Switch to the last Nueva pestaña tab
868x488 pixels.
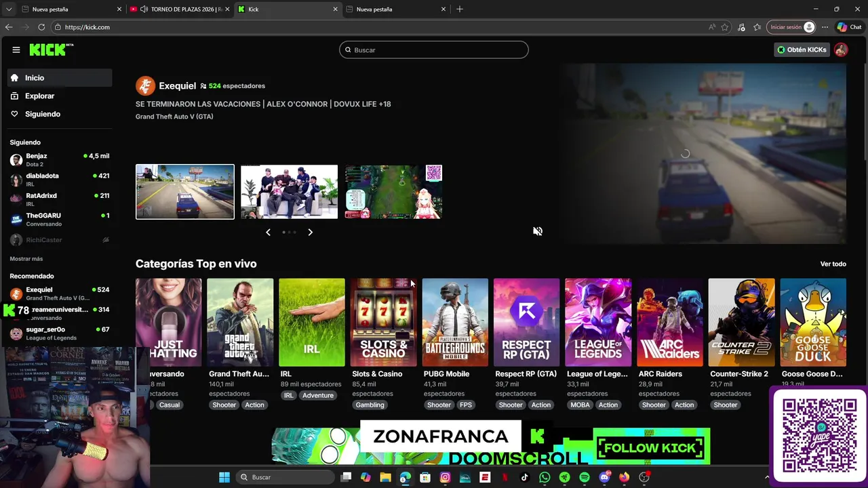click(395, 9)
